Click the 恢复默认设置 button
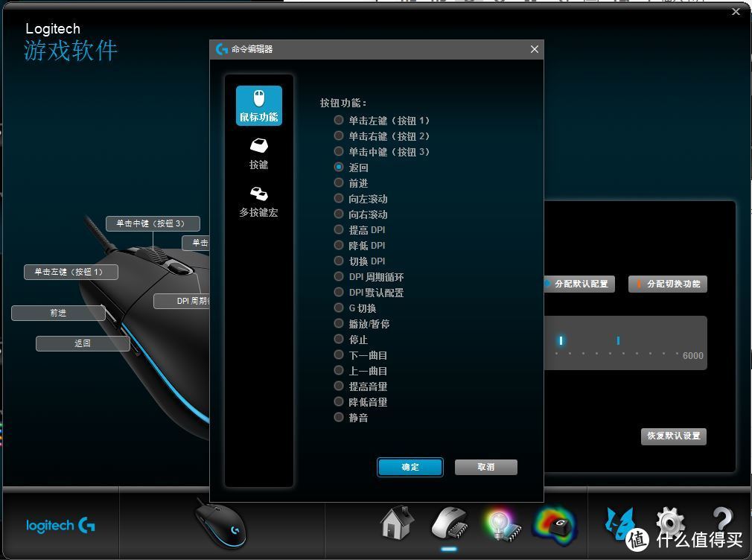The image size is (752, 560). (x=674, y=436)
